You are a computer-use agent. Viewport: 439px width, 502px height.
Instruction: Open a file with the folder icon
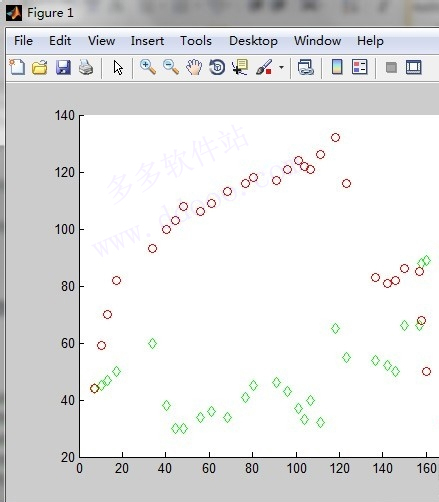pos(40,67)
